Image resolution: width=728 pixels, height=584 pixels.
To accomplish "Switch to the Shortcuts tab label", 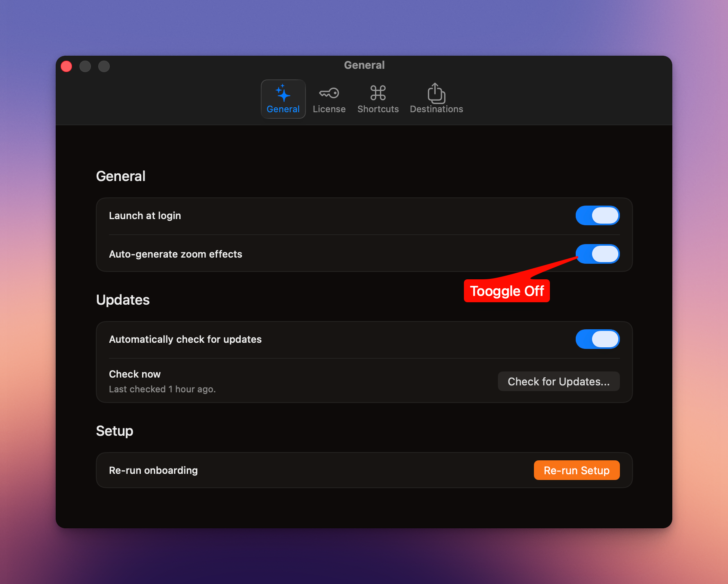I will point(378,109).
